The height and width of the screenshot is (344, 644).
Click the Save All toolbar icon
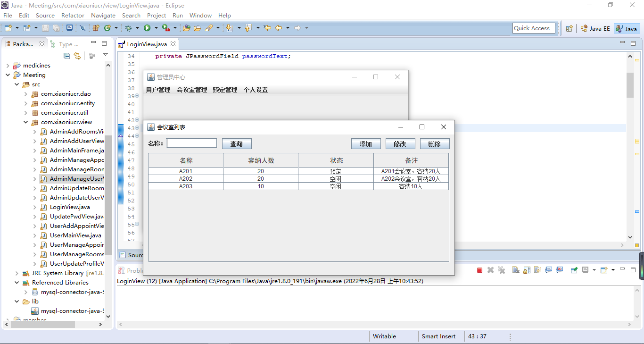[x=56, y=28]
